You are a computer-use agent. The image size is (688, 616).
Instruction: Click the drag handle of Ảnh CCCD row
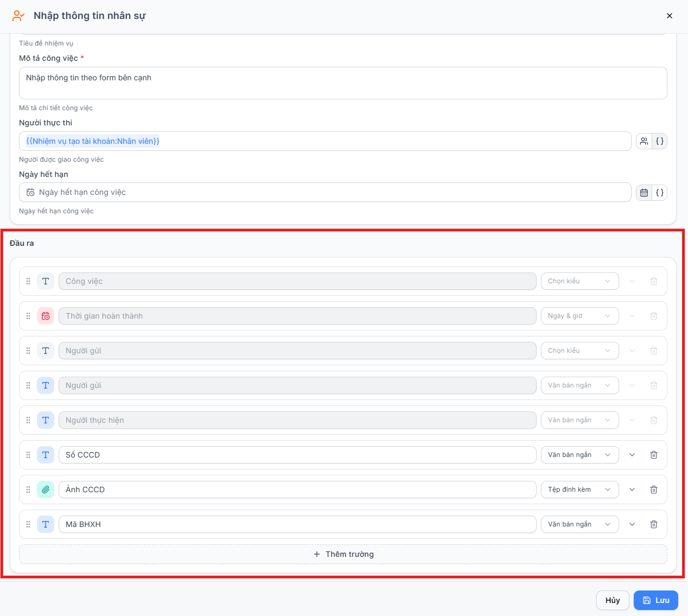(x=28, y=490)
